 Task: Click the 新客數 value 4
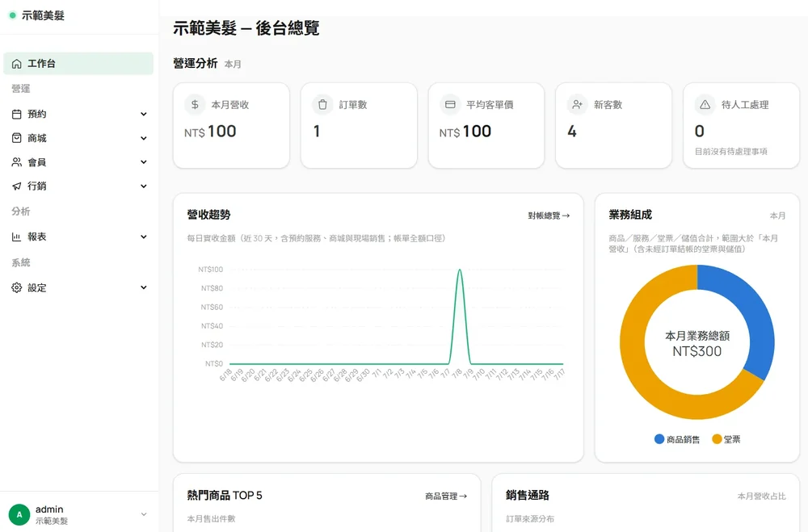(x=572, y=132)
